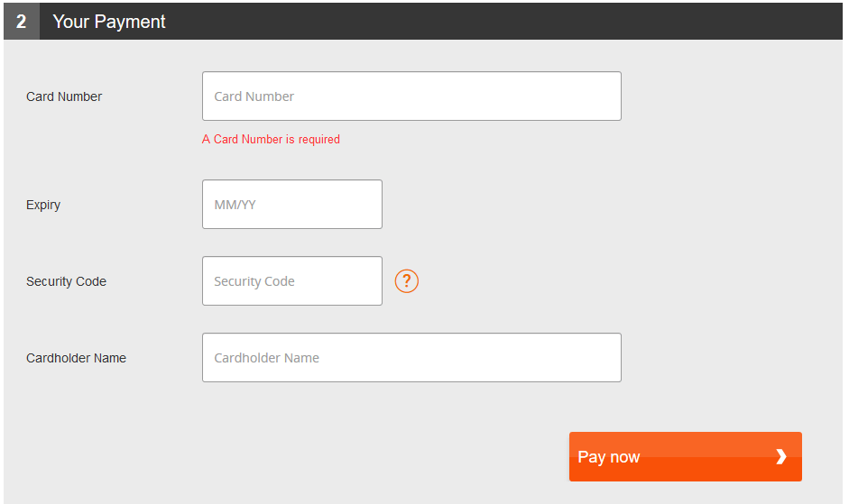Click the red Card Number required error
This screenshot has height=504, width=849.
271,140
